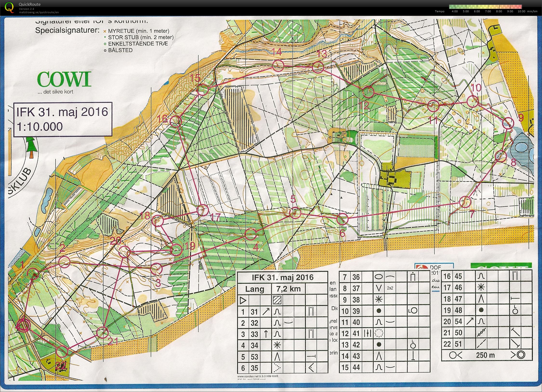Click the '... det sikre kort' slogan
Image resolution: width=542 pixels, height=392 pixels.
[x=55, y=92]
